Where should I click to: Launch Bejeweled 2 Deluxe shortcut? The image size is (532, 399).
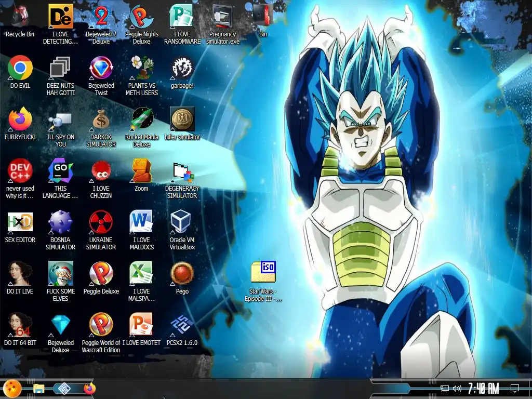pos(101,16)
